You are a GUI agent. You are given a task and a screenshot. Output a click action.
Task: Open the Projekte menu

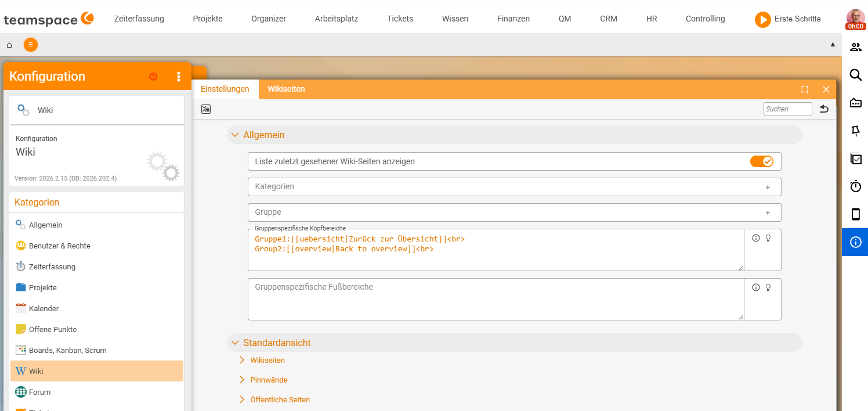point(208,19)
